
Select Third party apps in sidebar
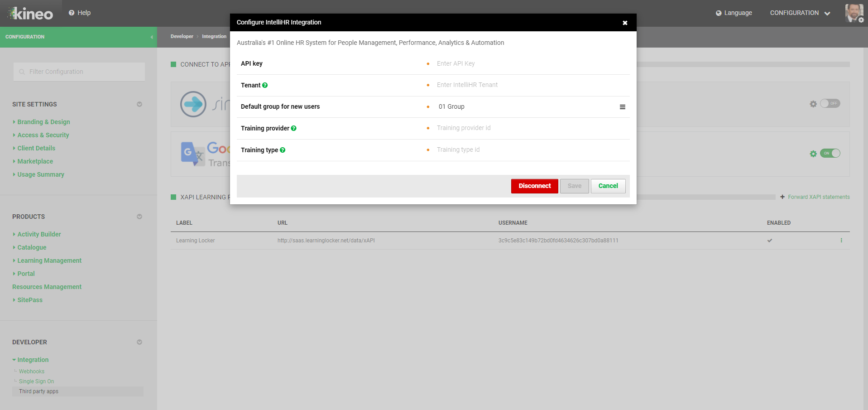(38, 391)
